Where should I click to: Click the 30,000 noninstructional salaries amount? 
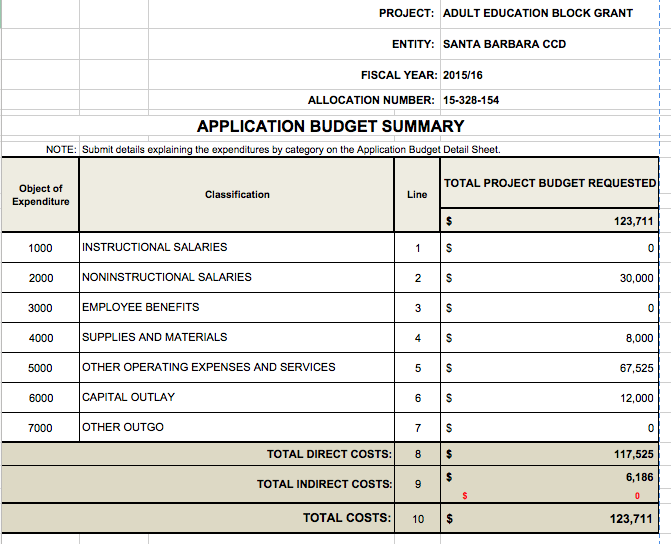[636, 278]
